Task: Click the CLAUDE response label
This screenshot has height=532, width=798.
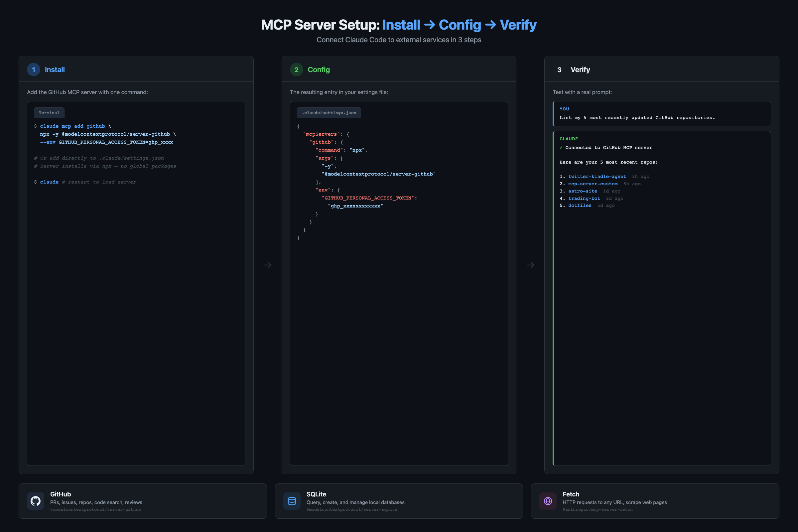Action: [569, 139]
